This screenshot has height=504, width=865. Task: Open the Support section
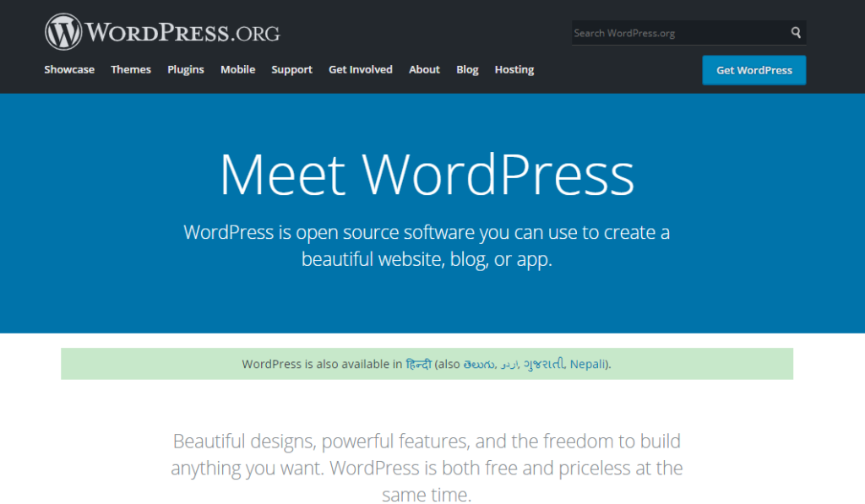(291, 69)
